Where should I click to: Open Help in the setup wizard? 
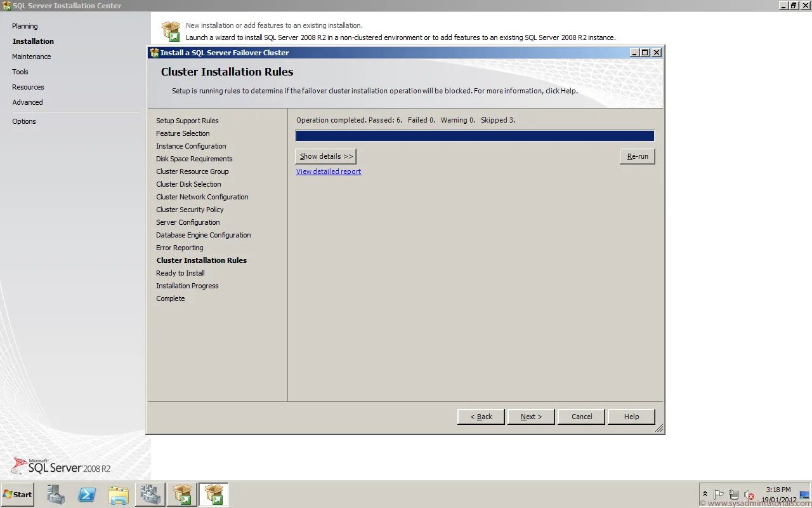(x=631, y=417)
